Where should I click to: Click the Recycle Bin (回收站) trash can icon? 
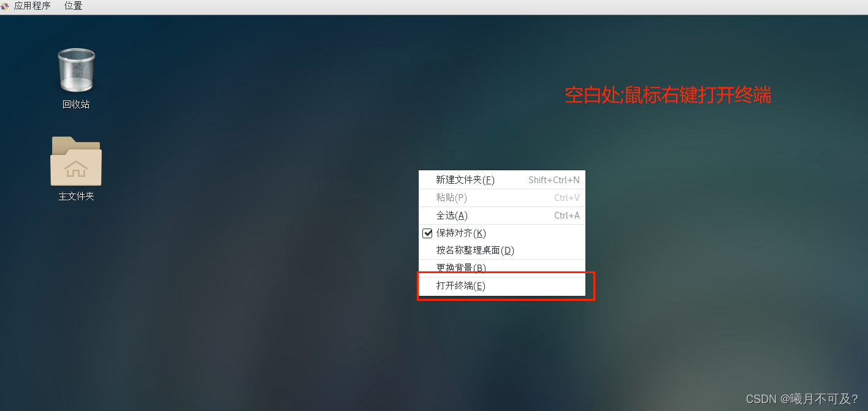(76, 70)
